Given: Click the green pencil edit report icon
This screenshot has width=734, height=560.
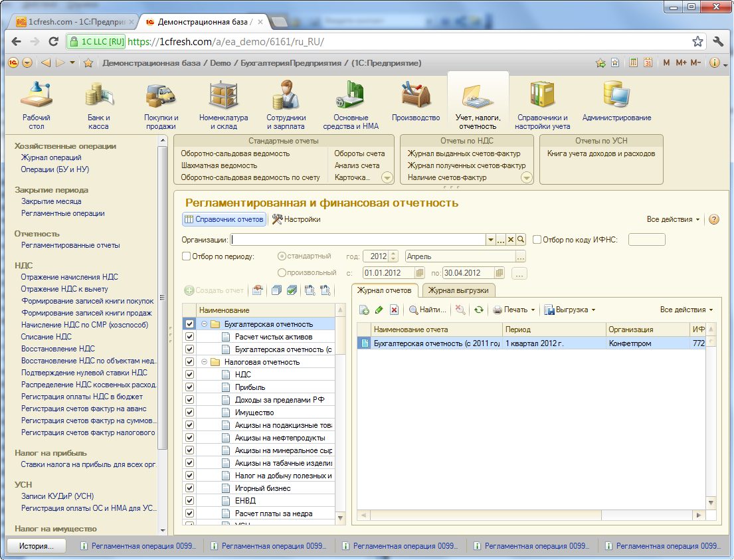Looking at the screenshot, I should pos(379,310).
